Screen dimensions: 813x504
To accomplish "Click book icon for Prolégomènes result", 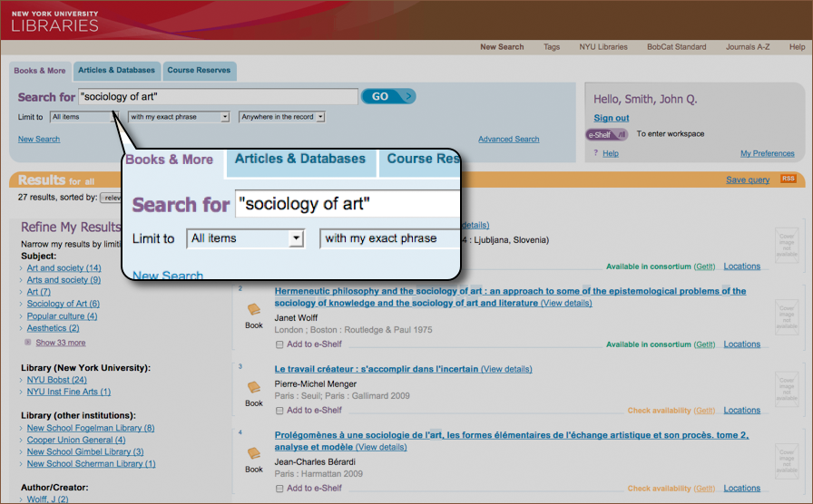I will click(x=253, y=453).
